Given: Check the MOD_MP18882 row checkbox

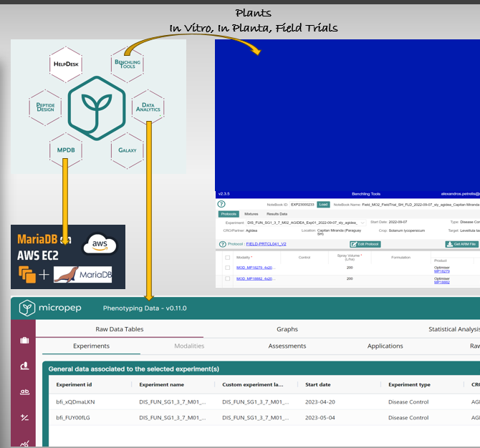Looking at the screenshot, I should coord(227,278).
